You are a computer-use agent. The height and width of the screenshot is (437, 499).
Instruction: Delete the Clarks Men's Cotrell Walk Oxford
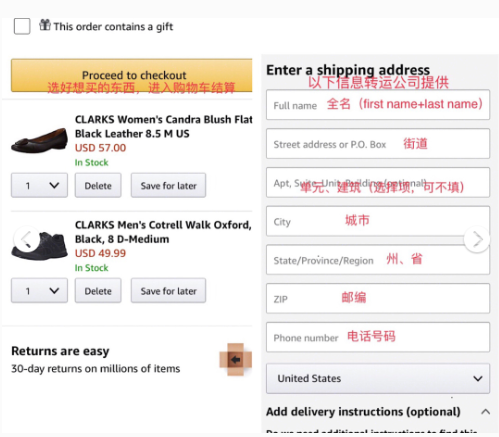(x=98, y=291)
